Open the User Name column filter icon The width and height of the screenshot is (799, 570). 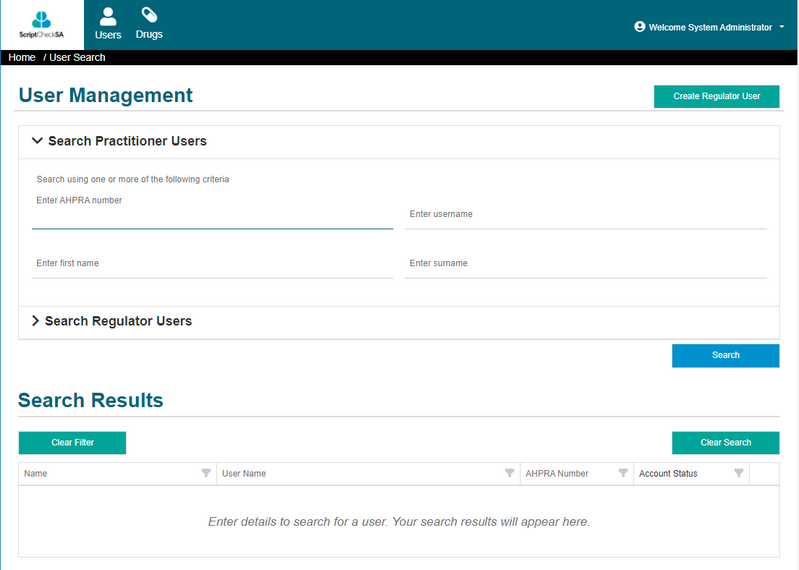point(509,474)
